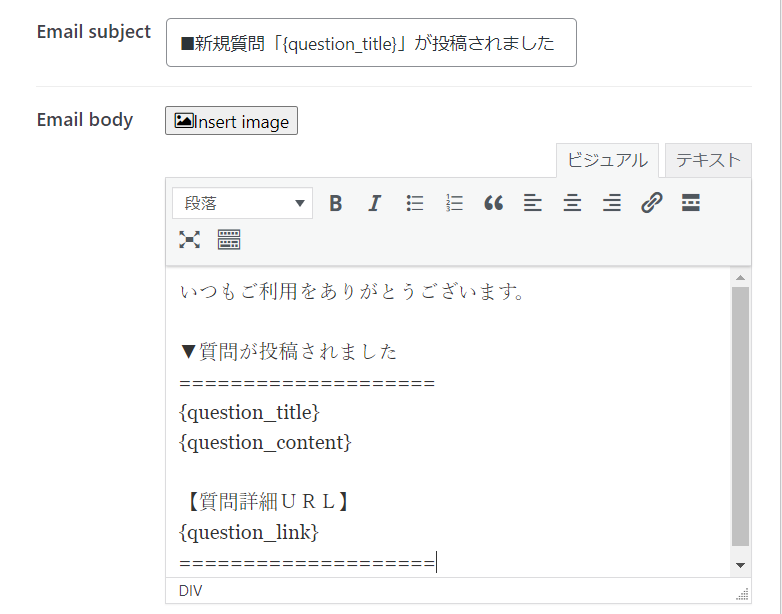Align text to the right

click(x=612, y=203)
